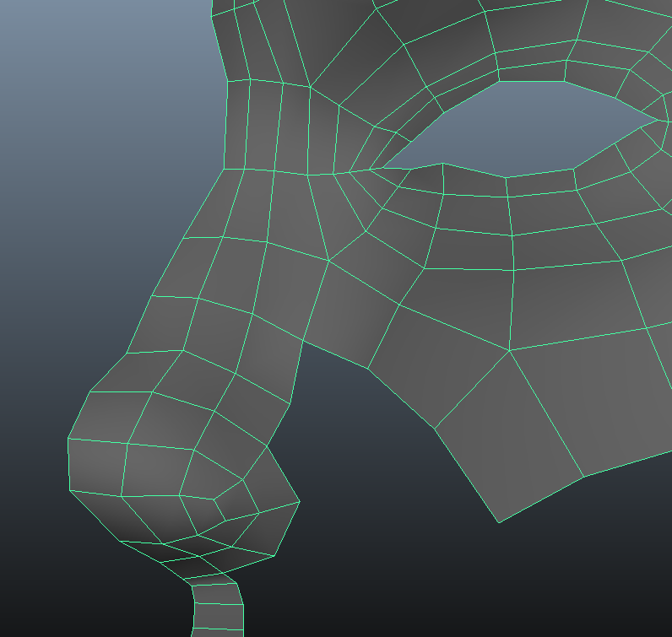Pick the outermost vertex of the nostril wing

300,502
